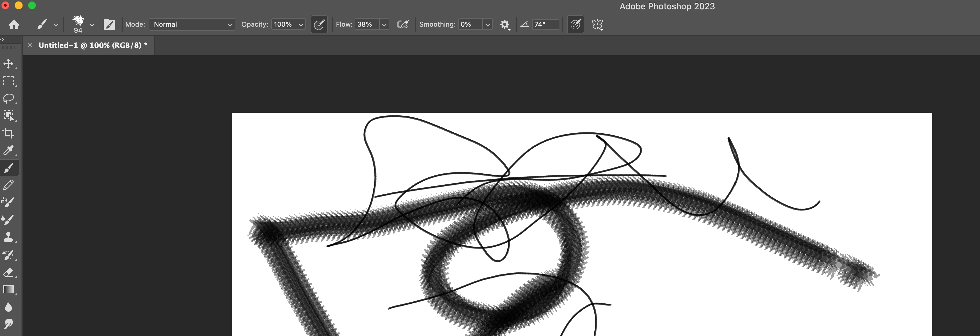Click the yellow macOS minimize button
This screenshot has width=980, height=336.
coord(19,5)
